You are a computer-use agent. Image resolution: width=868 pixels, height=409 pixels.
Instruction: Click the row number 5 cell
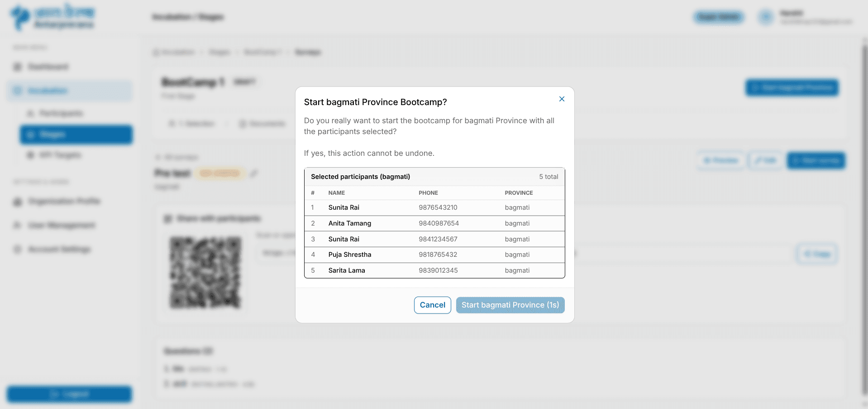(313, 270)
